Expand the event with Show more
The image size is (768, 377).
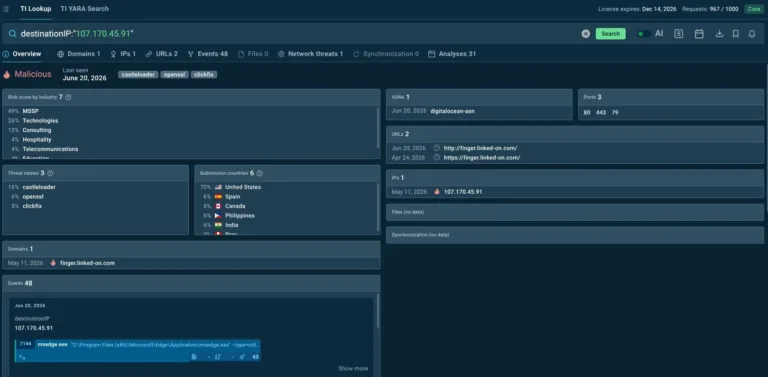coord(353,368)
